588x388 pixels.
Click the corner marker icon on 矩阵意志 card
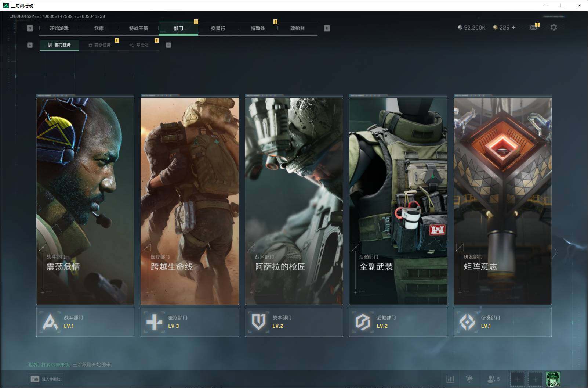coord(460,247)
